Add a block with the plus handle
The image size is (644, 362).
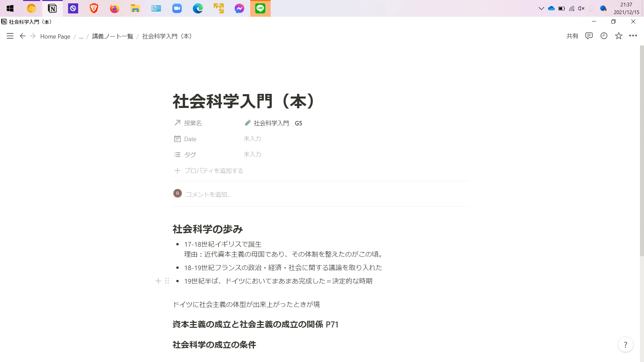(x=158, y=281)
